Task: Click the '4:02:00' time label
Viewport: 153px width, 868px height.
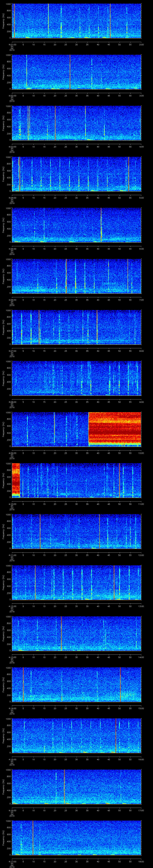Action: (x=12, y=96)
